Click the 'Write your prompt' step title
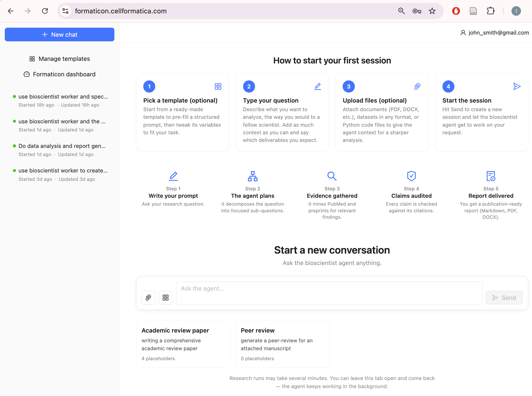This screenshot has width=532, height=396. pos(173,196)
